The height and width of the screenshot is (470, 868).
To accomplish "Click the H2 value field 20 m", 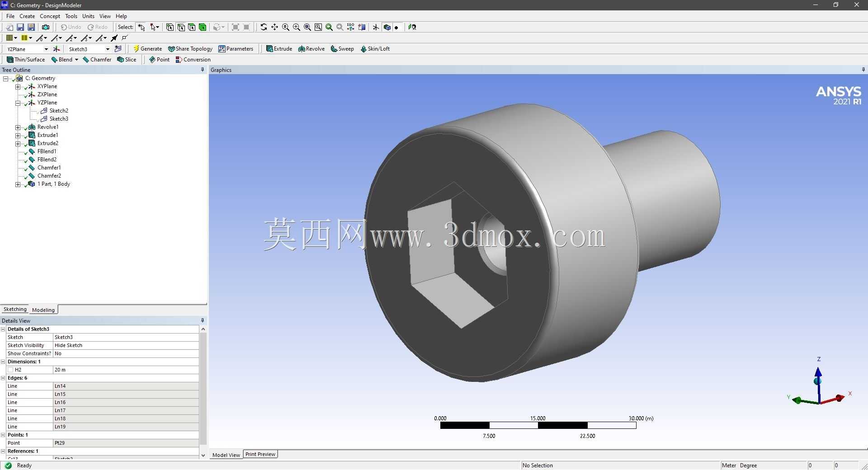I will click(126, 370).
